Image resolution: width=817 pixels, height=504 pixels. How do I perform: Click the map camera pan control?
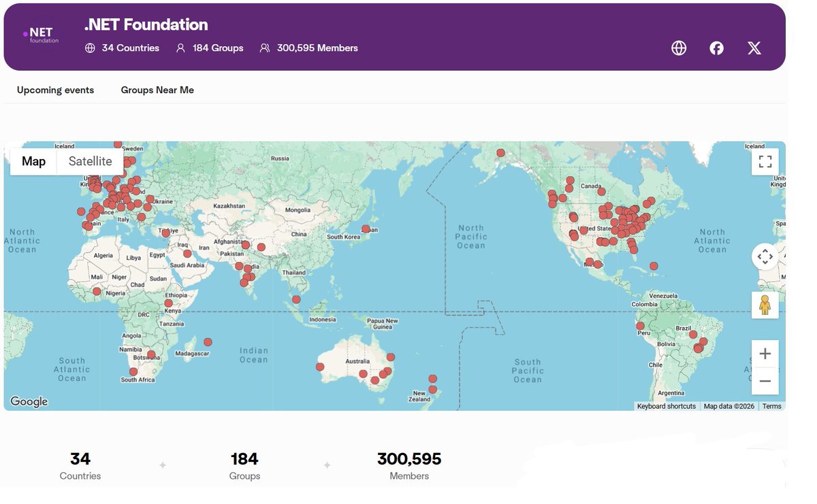(x=765, y=256)
